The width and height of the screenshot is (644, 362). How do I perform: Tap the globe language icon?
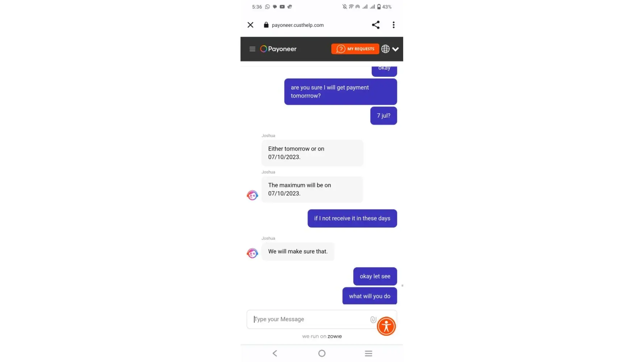pyautogui.click(x=385, y=49)
